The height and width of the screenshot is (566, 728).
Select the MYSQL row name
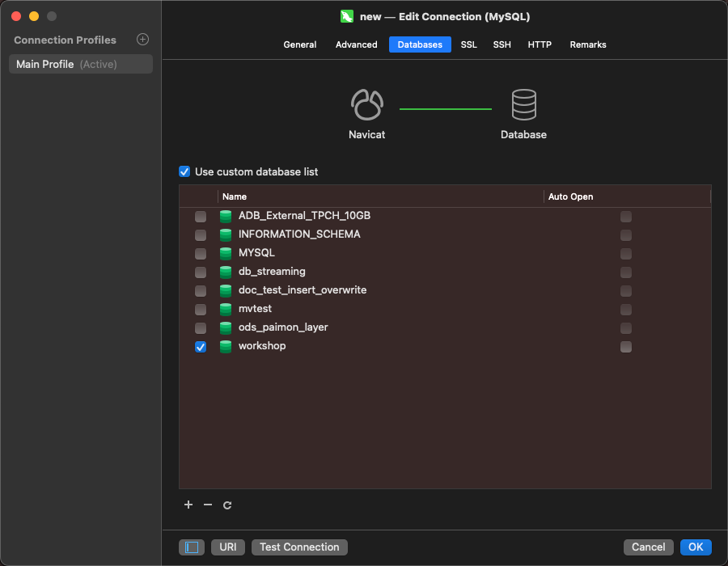pyautogui.click(x=256, y=253)
